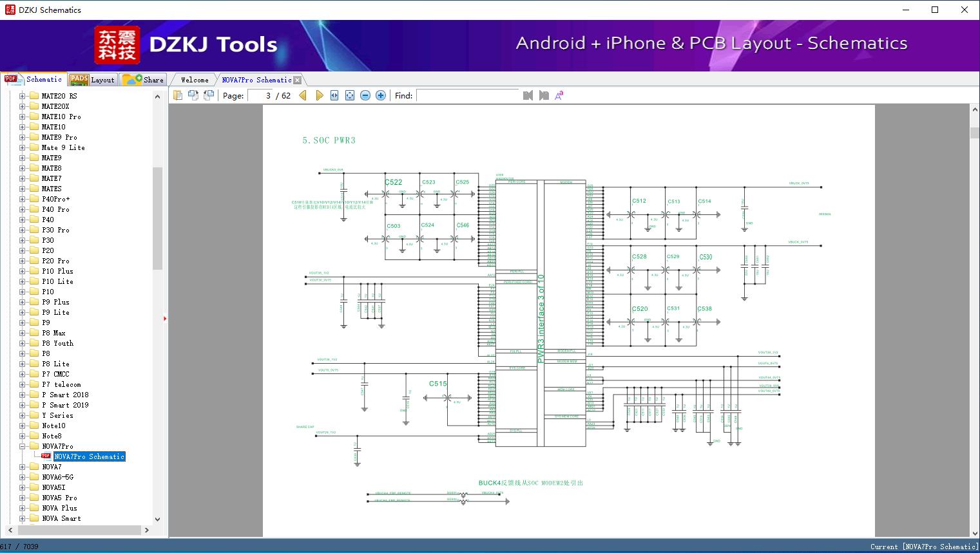Click the Find text input field
The height and width of the screenshot is (553, 980).
[x=467, y=95]
